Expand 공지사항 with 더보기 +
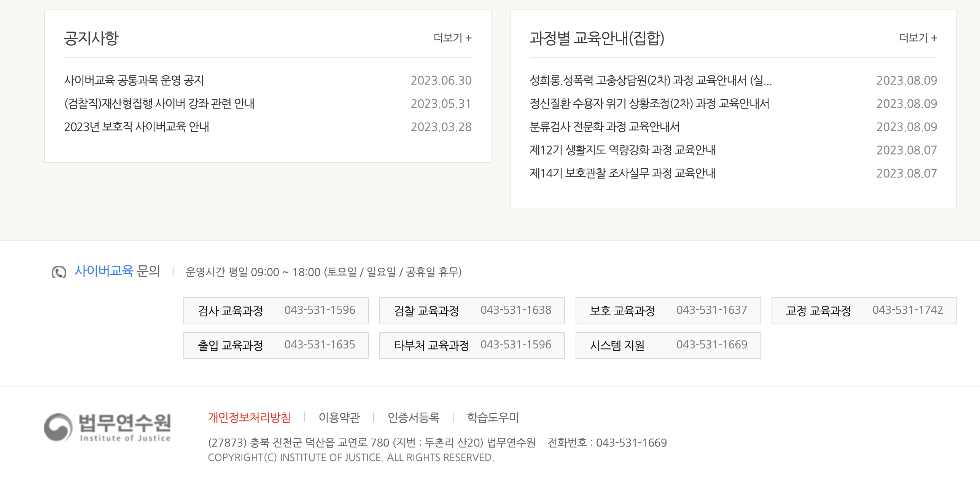The width and height of the screenshot is (980, 501). (x=452, y=38)
